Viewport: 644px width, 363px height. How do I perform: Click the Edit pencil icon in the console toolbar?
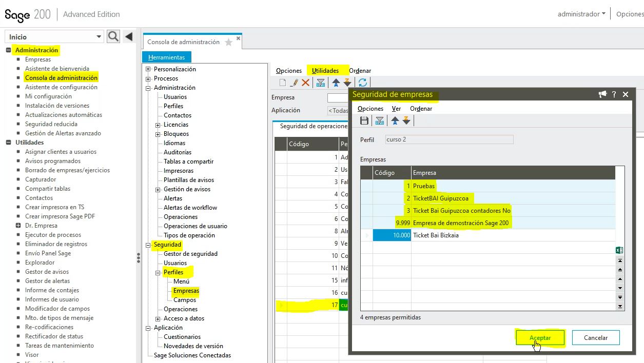pyautogui.click(x=295, y=83)
